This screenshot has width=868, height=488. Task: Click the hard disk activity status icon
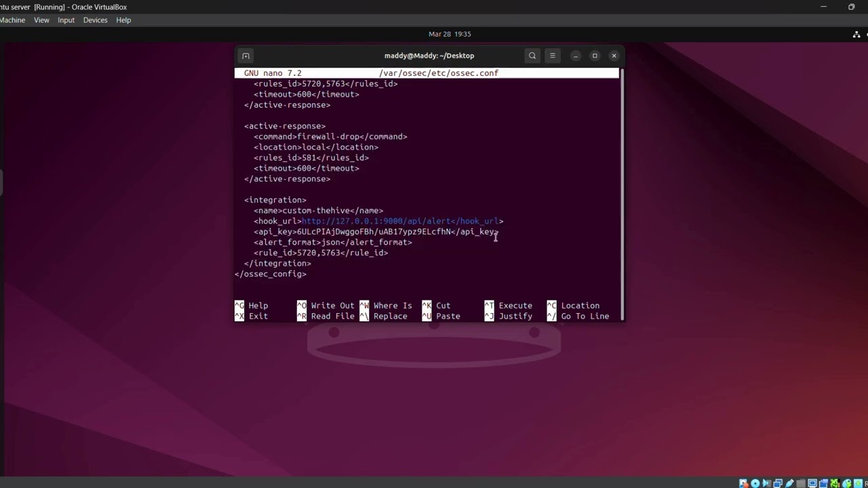tap(744, 483)
